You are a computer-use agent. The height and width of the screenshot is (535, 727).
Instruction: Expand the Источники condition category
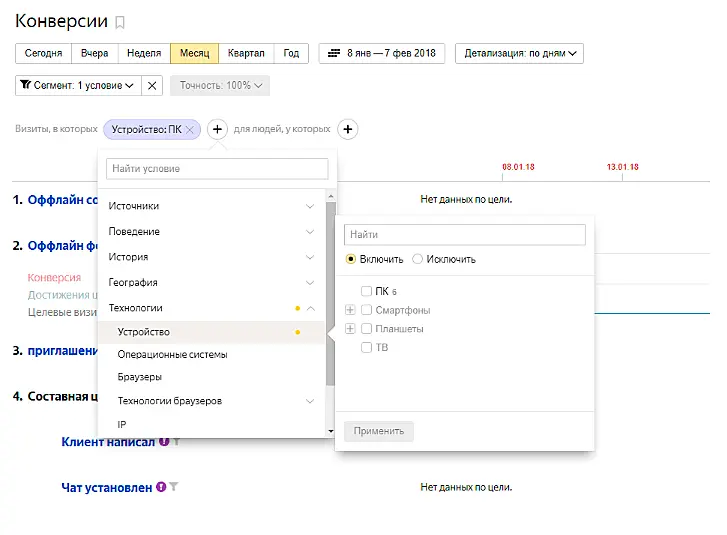[x=211, y=206]
